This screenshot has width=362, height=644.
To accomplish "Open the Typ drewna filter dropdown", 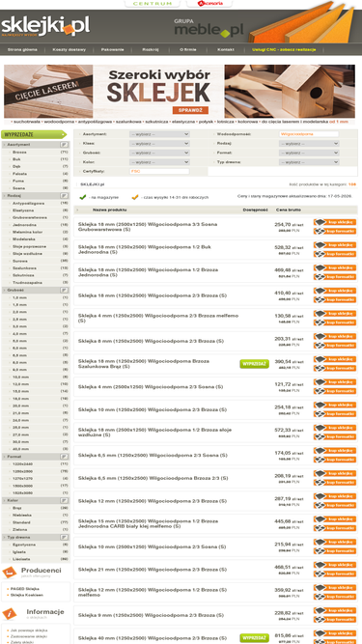I will pyautogui.click(x=309, y=162).
